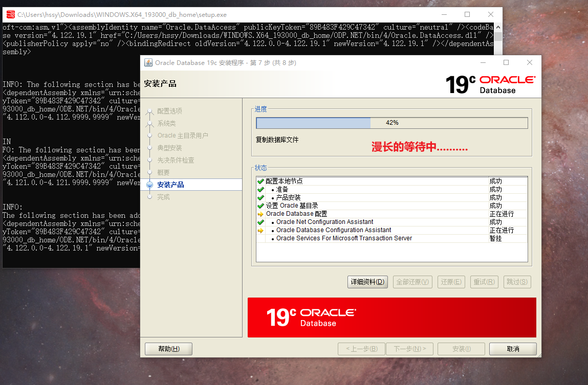Click the 详细资料(D) details button
588x385 pixels.
click(367, 282)
